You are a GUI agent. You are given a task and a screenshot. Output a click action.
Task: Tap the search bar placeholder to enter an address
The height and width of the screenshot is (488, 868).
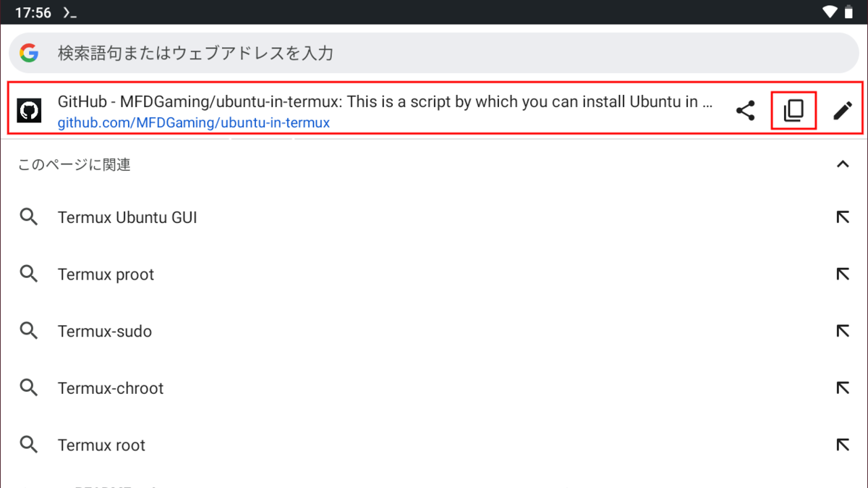pyautogui.click(x=195, y=53)
